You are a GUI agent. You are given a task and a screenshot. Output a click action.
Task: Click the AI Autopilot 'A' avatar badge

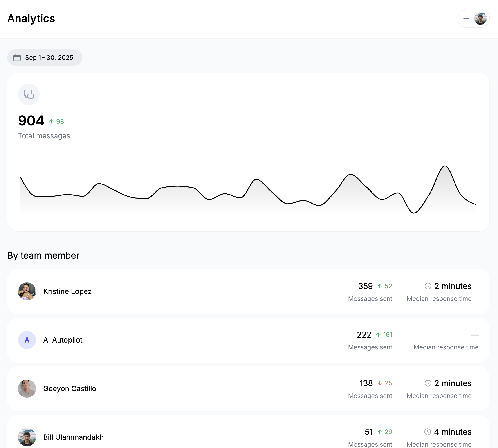(27, 340)
